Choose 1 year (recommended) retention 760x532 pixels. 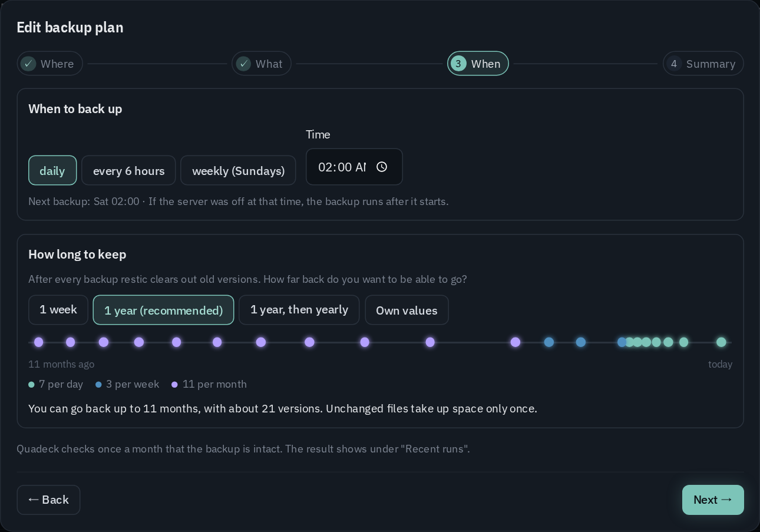(163, 310)
